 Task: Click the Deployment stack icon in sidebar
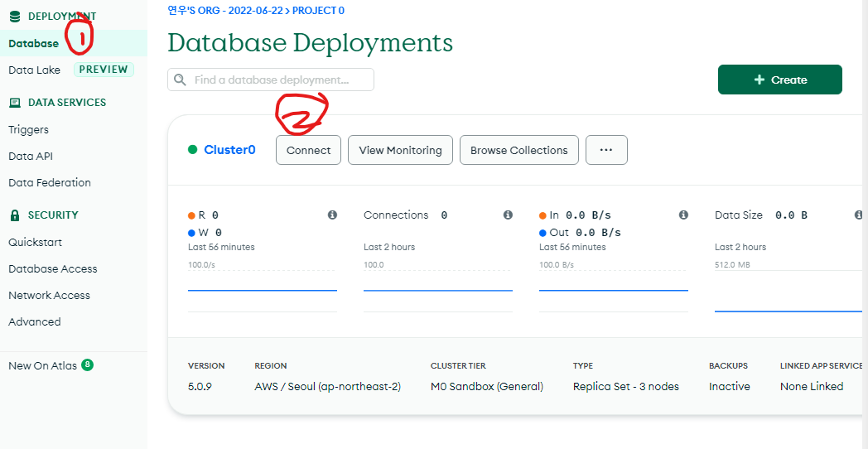15,17
